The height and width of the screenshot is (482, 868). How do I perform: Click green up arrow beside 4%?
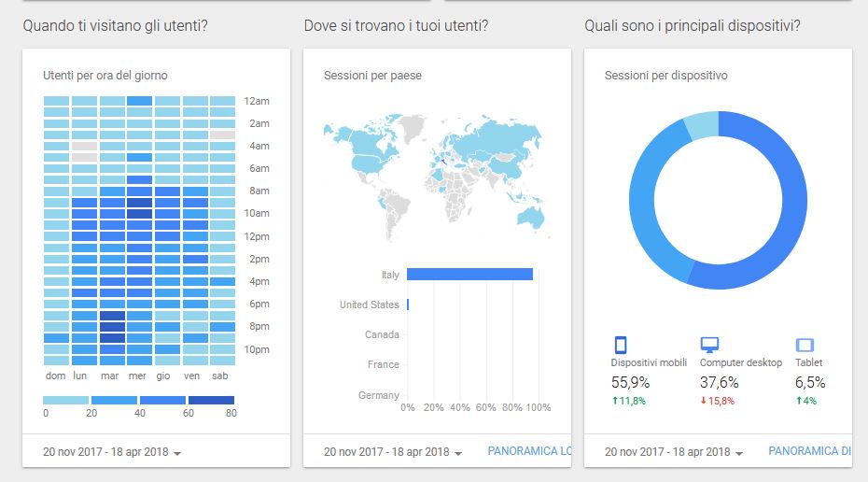point(798,401)
